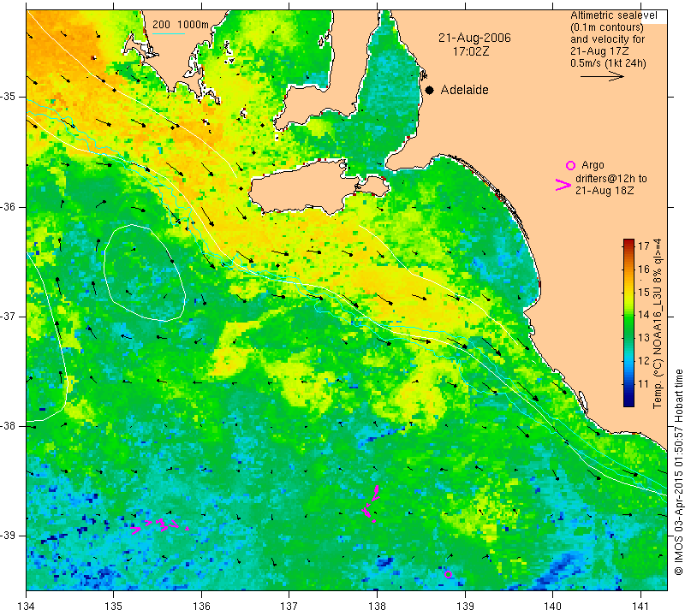Click 'Altimetric sealevel' legend heading
The image size is (685, 616).
point(613,15)
